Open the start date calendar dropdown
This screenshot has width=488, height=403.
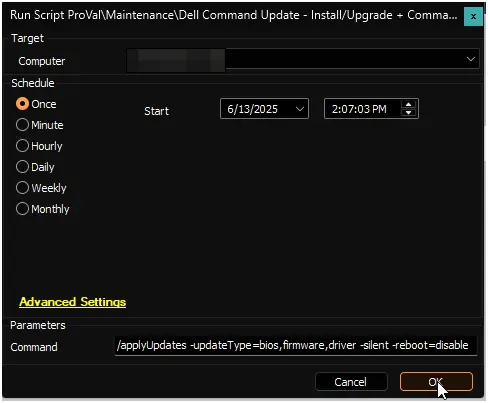tap(300, 109)
